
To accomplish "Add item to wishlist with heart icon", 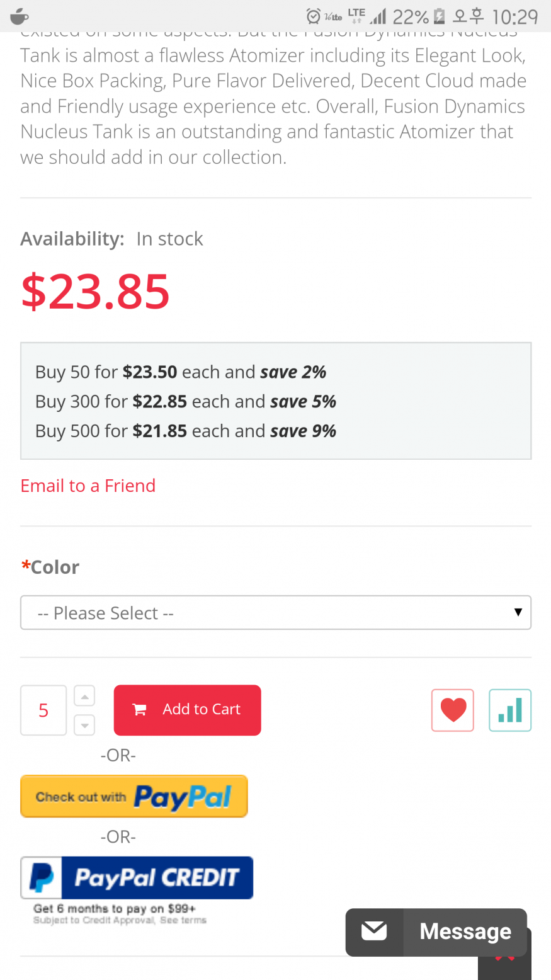I will [452, 710].
